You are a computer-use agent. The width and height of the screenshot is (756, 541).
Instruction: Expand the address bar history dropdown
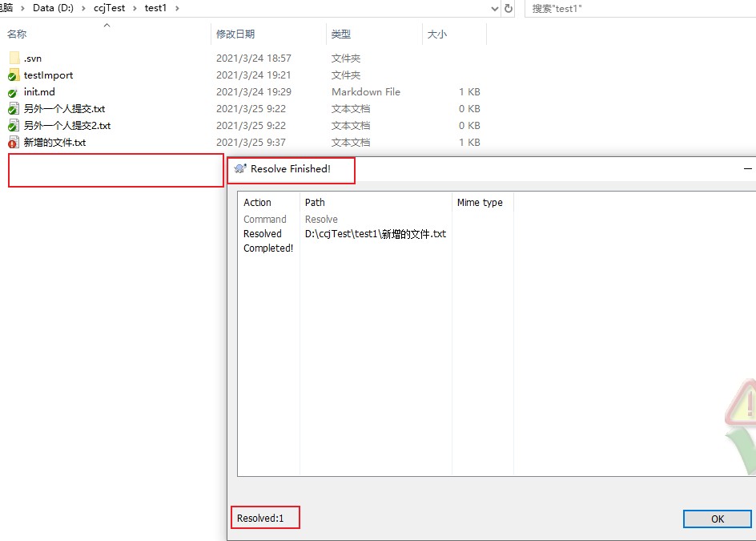coord(494,8)
